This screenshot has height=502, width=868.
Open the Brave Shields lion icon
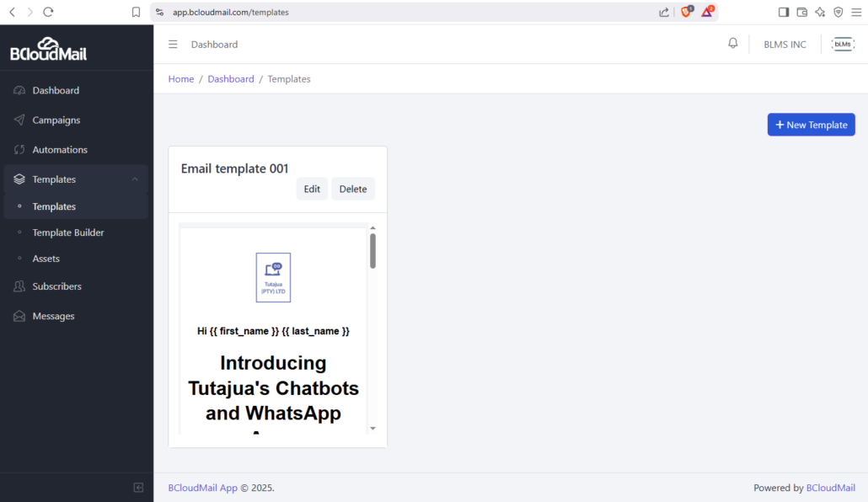687,12
